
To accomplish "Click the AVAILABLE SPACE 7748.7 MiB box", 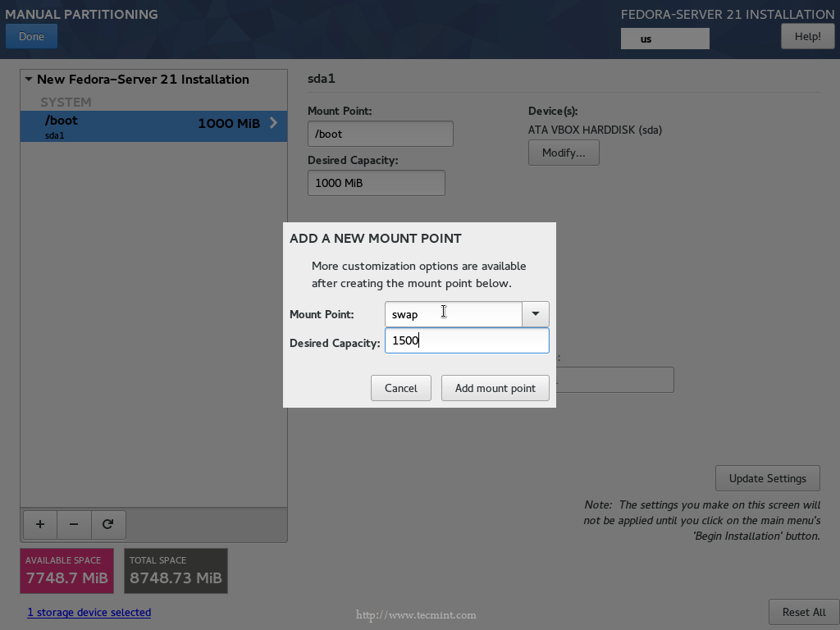I will pyautogui.click(x=67, y=571).
